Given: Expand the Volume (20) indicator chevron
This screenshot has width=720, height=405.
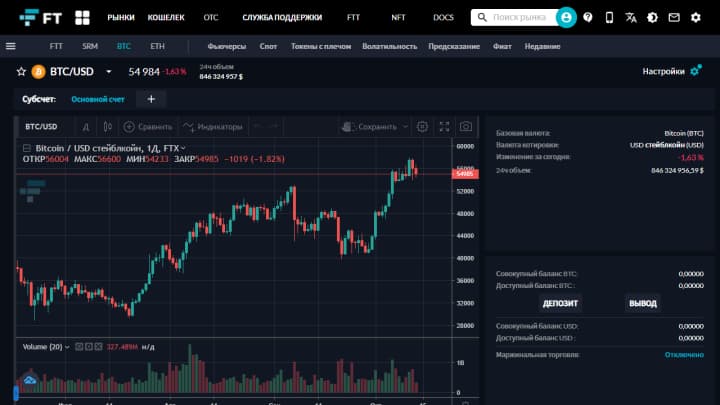Looking at the screenshot, I should 67,347.
